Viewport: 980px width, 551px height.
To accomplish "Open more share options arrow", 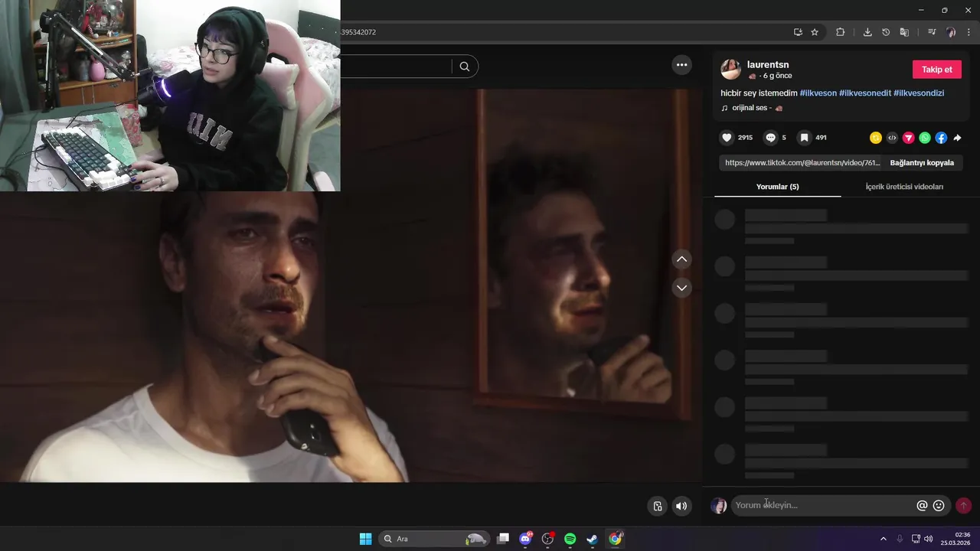I will point(957,138).
